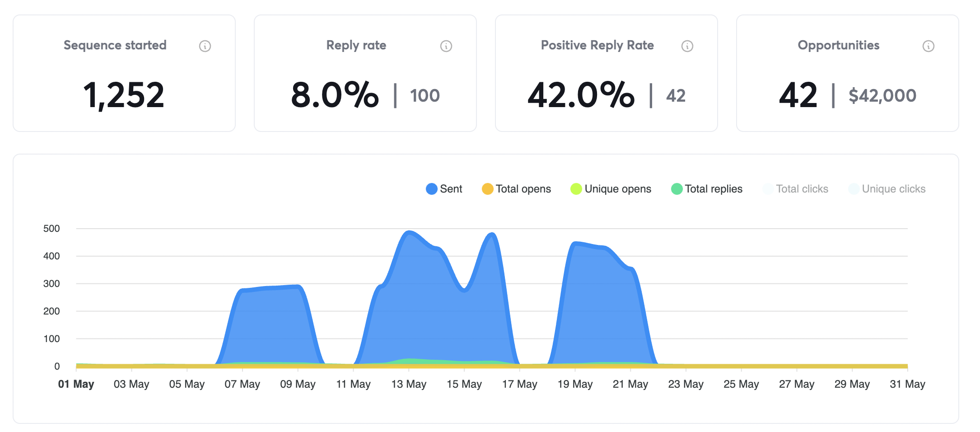Click the $42,000 opportunities amount
The width and height of the screenshot is (980, 432).
tap(883, 95)
